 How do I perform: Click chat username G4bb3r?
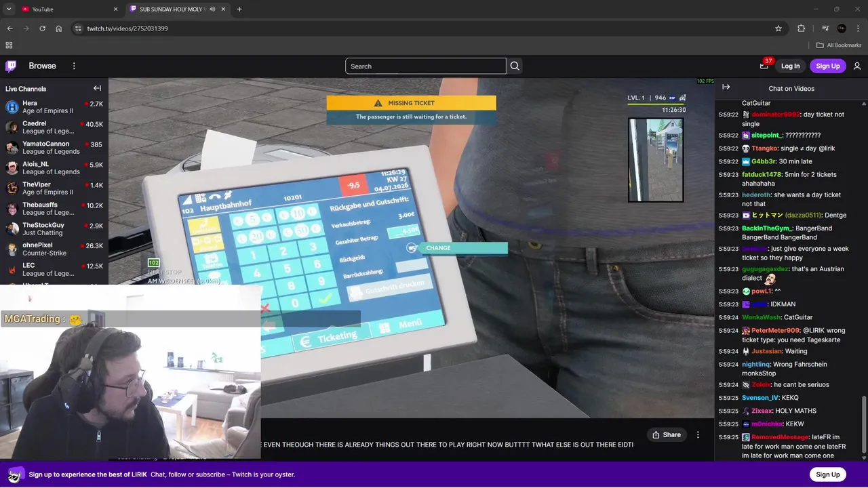click(764, 161)
